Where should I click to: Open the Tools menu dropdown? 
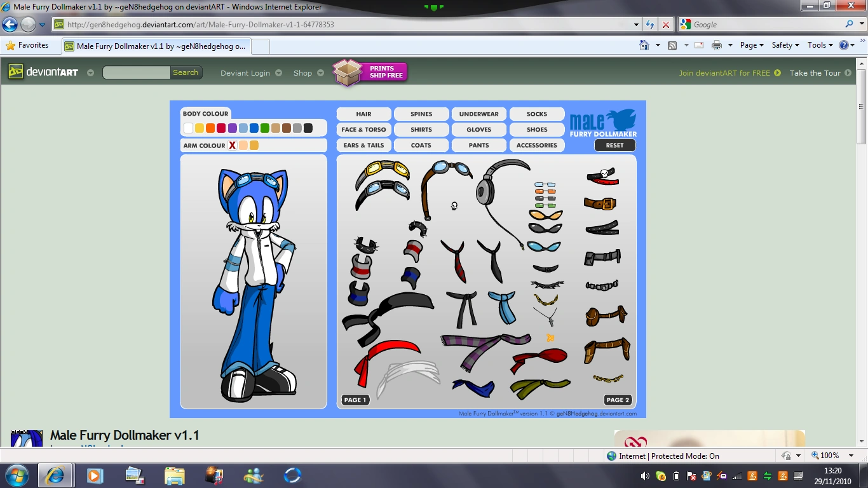820,45
